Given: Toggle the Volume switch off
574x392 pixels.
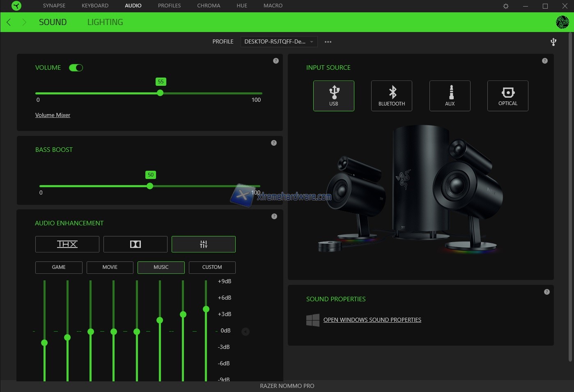Looking at the screenshot, I should pos(76,68).
